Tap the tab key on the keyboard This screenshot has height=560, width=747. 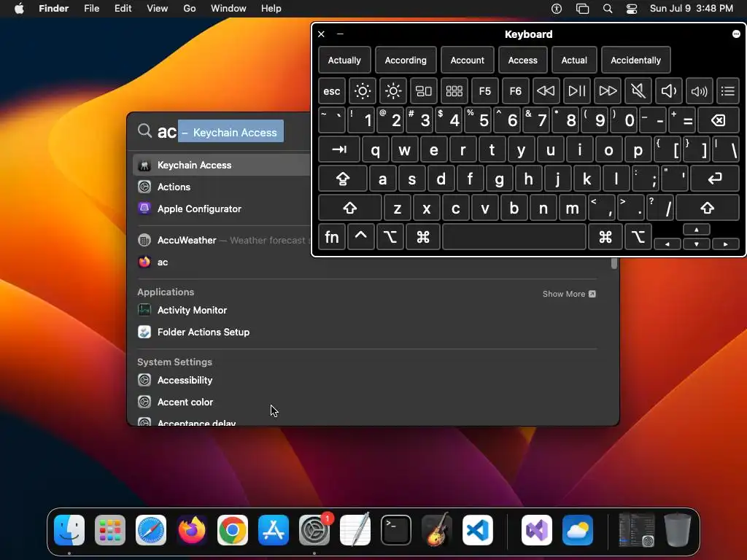338,149
